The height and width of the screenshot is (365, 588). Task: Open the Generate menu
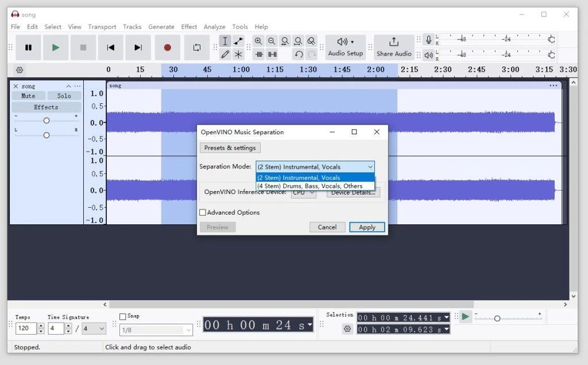click(x=161, y=26)
